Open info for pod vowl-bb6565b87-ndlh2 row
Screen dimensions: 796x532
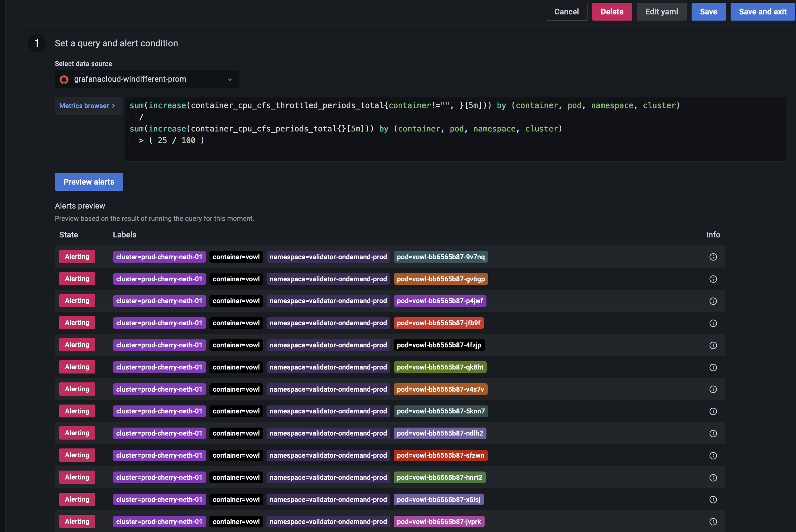point(713,433)
